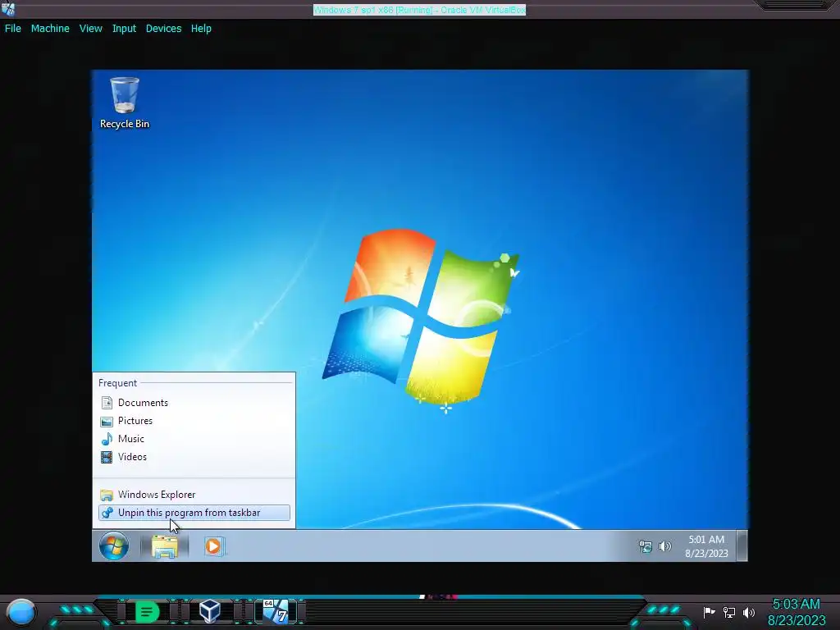Open Documents from the jump list
840x630 pixels.
coord(194,402)
